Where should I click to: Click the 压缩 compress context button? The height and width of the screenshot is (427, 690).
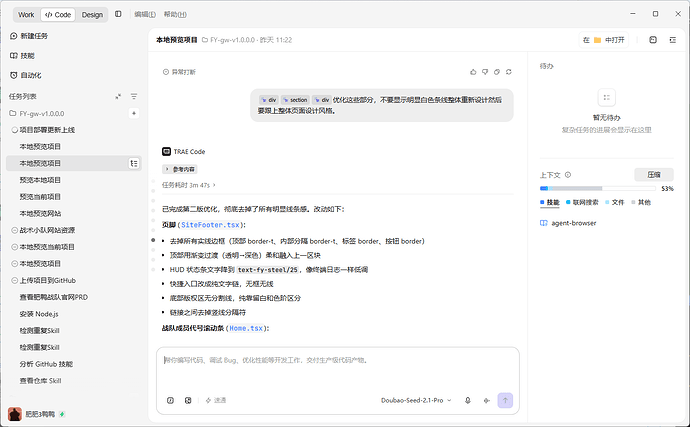pyautogui.click(x=654, y=175)
